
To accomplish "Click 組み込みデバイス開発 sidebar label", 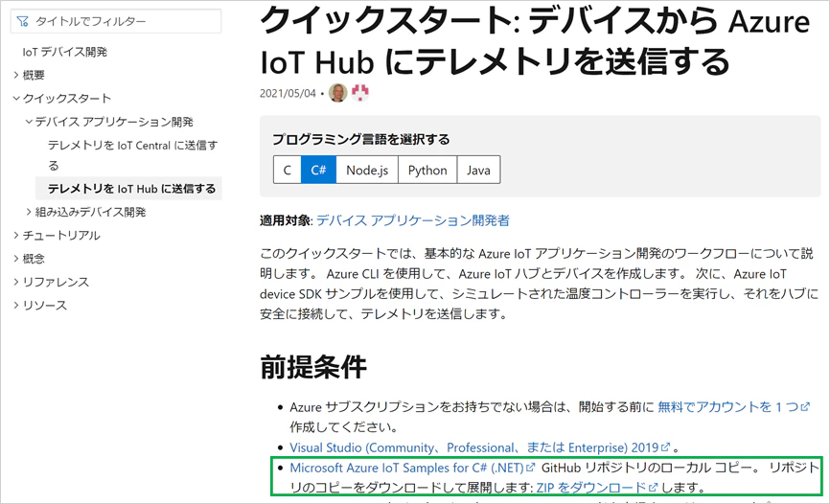I will pos(90,212).
